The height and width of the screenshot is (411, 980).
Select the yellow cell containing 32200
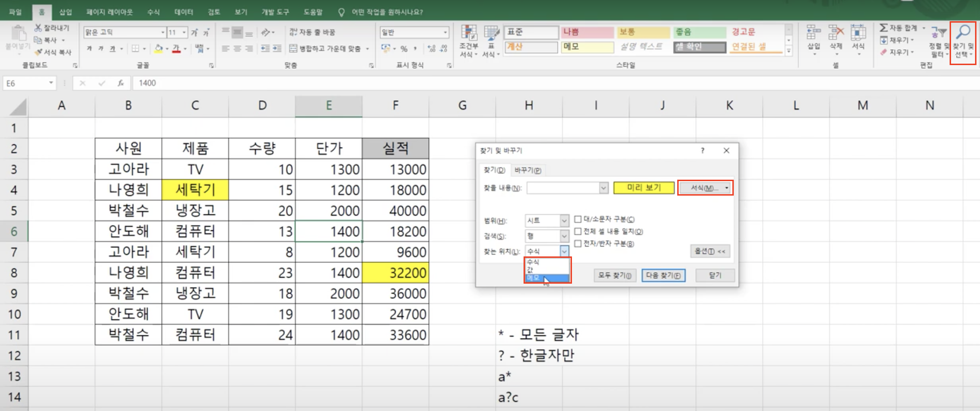395,273
